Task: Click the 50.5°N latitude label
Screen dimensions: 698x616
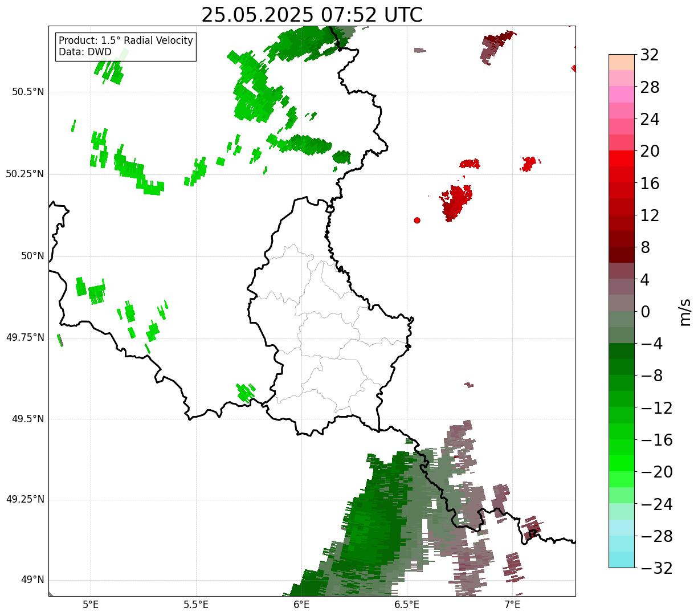Action: (x=28, y=92)
